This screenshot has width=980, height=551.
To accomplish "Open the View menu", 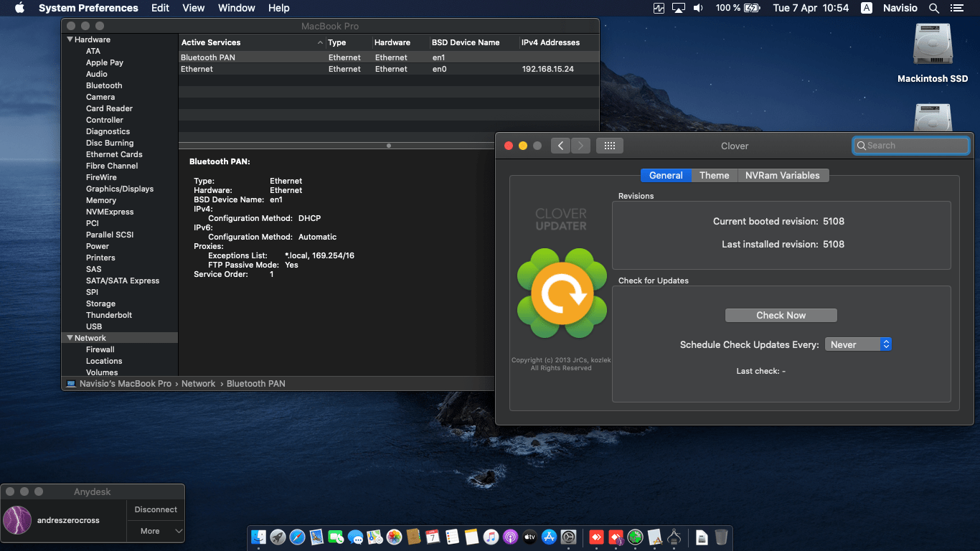I will coord(194,8).
